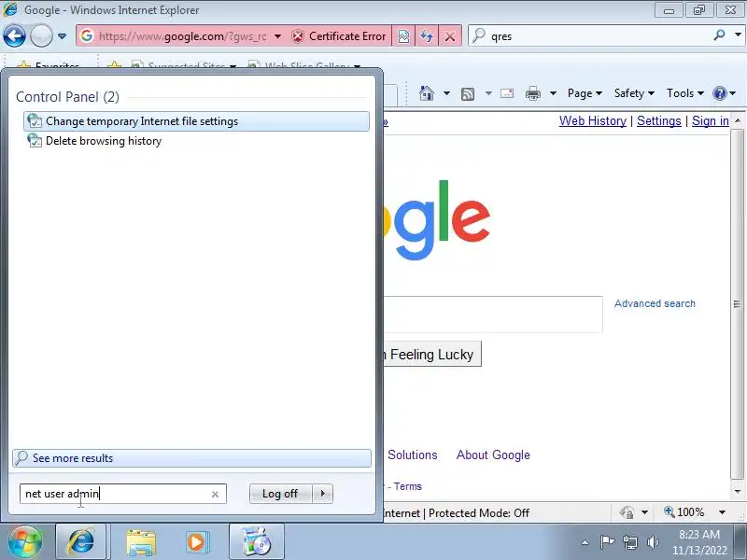Open the Solutions link
747x560 pixels.
pyautogui.click(x=412, y=455)
